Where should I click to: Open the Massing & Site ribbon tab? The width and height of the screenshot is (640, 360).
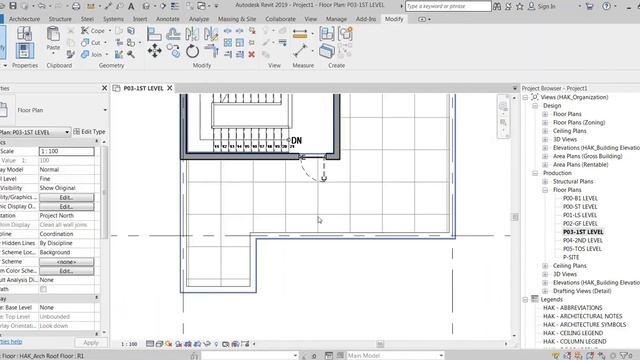[x=237, y=19]
